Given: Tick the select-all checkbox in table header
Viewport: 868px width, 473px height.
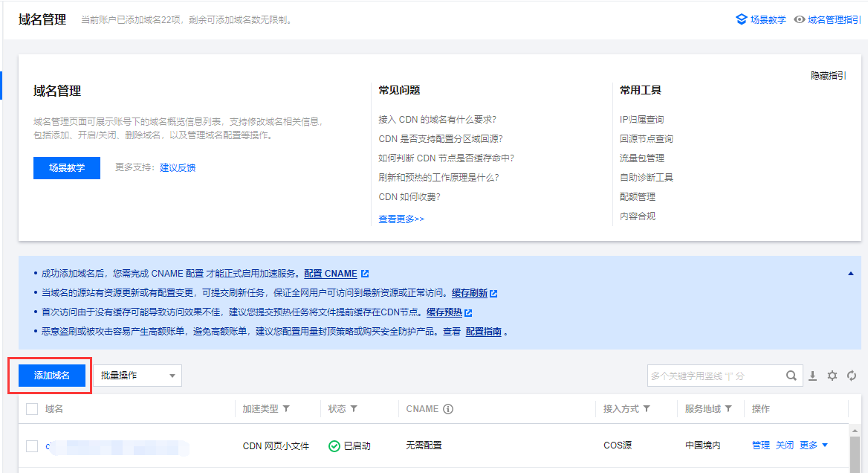Looking at the screenshot, I should point(32,409).
